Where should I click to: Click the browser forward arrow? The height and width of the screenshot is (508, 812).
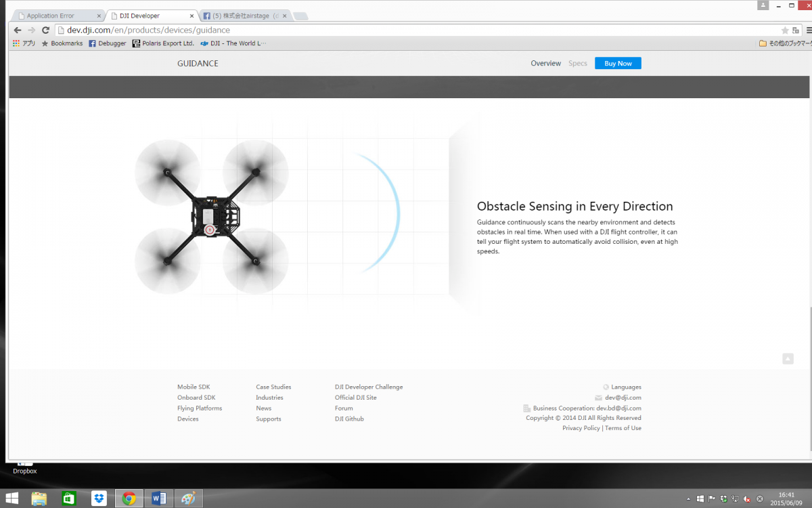tap(32, 30)
